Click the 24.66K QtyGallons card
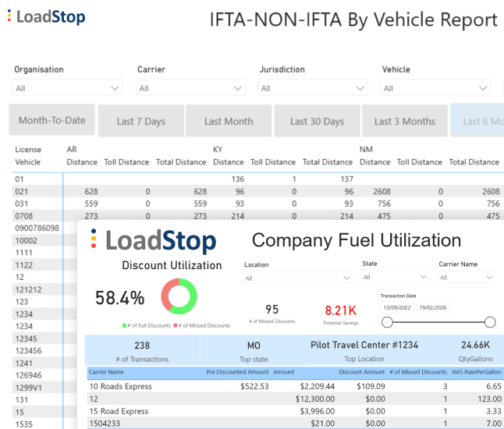This screenshot has height=429, width=504. (x=475, y=350)
